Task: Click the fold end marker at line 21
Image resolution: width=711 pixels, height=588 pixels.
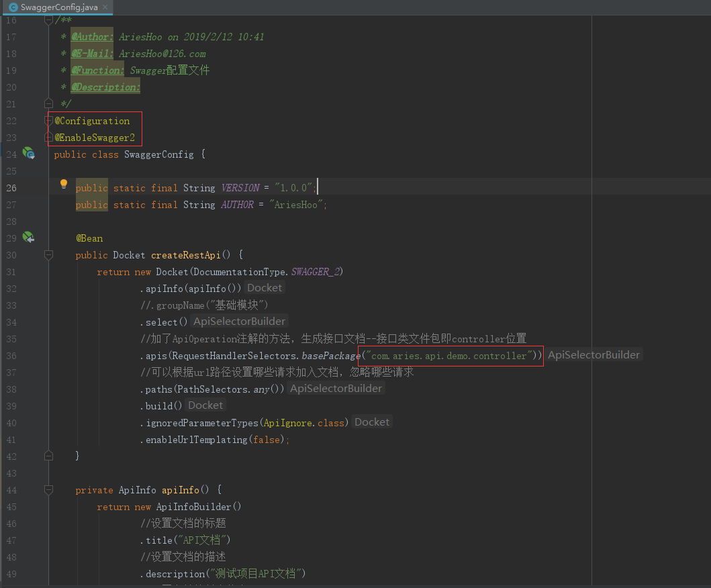Action: [x=48, y=104]
